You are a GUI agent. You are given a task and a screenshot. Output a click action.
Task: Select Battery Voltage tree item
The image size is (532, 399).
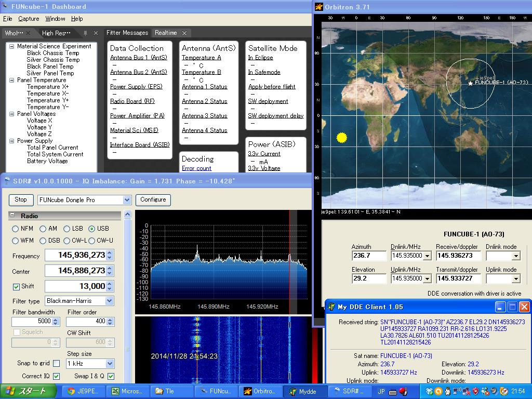pyautogui.click(x=47, y=161)
